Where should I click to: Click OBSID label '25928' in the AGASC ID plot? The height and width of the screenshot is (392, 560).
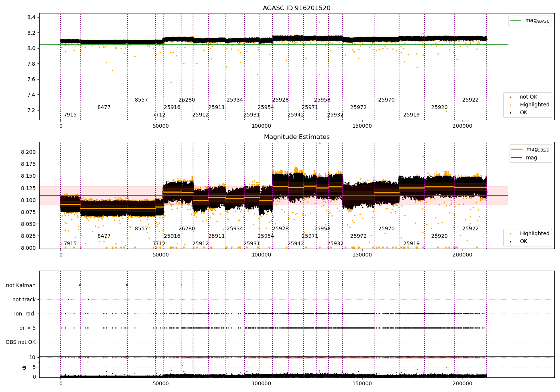[280, 100]
